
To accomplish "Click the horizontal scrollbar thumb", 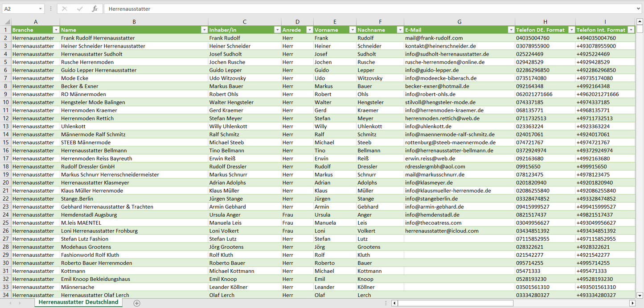I will click(x=455, y=303).
